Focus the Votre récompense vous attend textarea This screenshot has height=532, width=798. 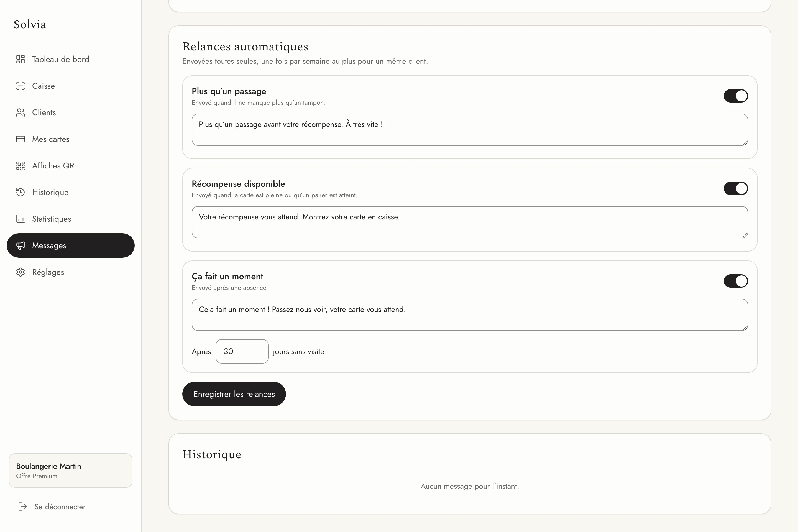click(x=470, y=222)
